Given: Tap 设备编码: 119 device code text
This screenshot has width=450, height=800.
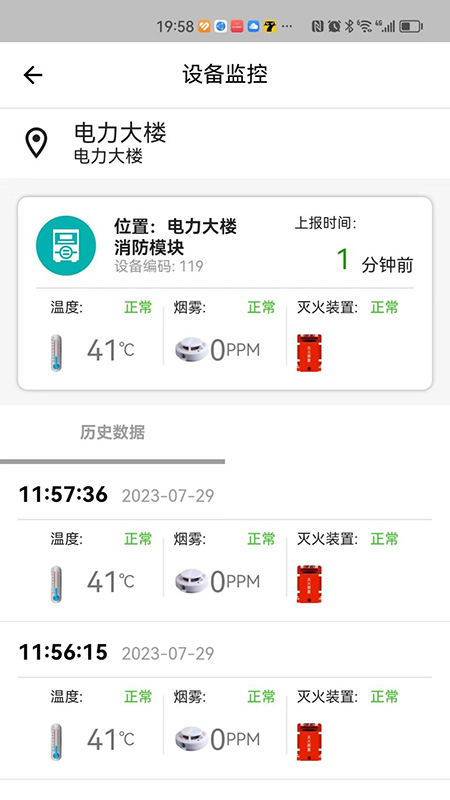Looking at the screenshot, I should pyautogui.click(x=159, y=266).
